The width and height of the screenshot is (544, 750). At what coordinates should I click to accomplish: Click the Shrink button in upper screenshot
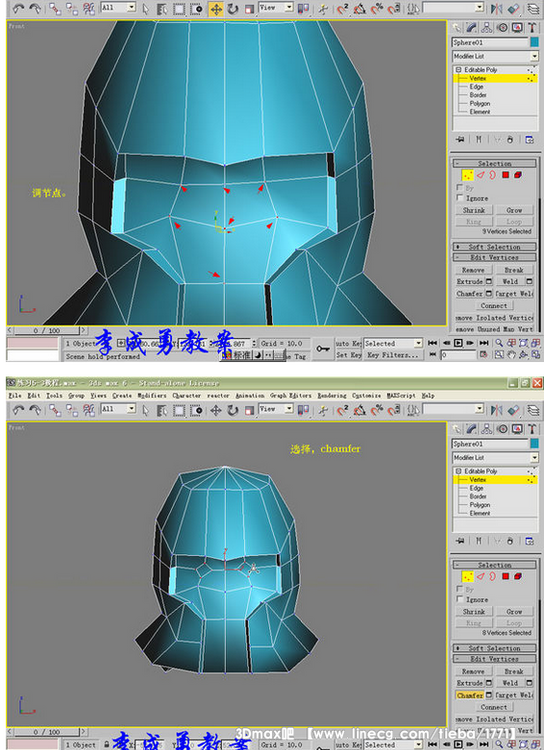pyautogui.click(x=474, y=210)
